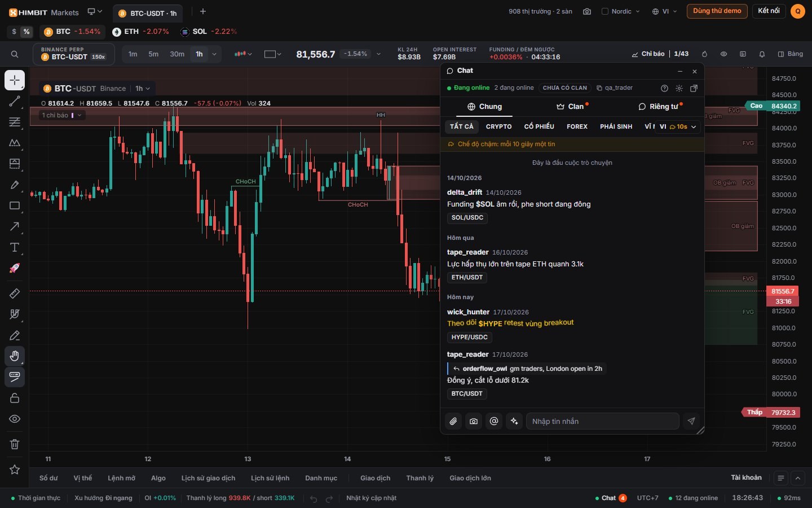Viewport: 812px width, 508px height.
Task: Select the 5m timeframe
Action: (x=153, y=54)
